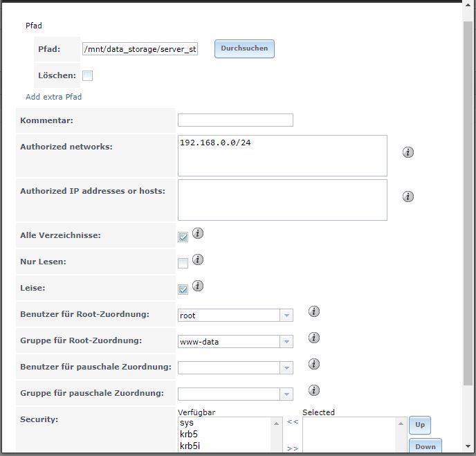Click >> to add Security selection
Viewport: 476px width, 456px height.
click(x=293, y=448)
